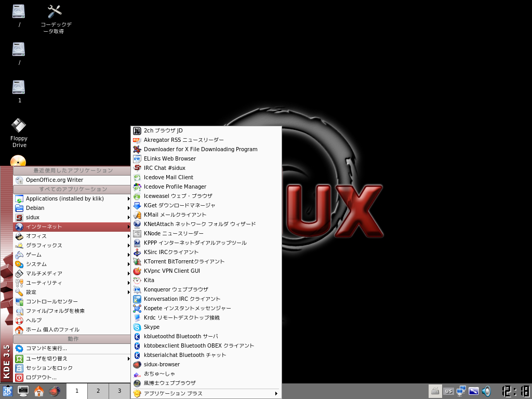Click the Krdc remote desktop icon
The width and height of the screenshot is (532, 399).
click(x=137, y=317)
